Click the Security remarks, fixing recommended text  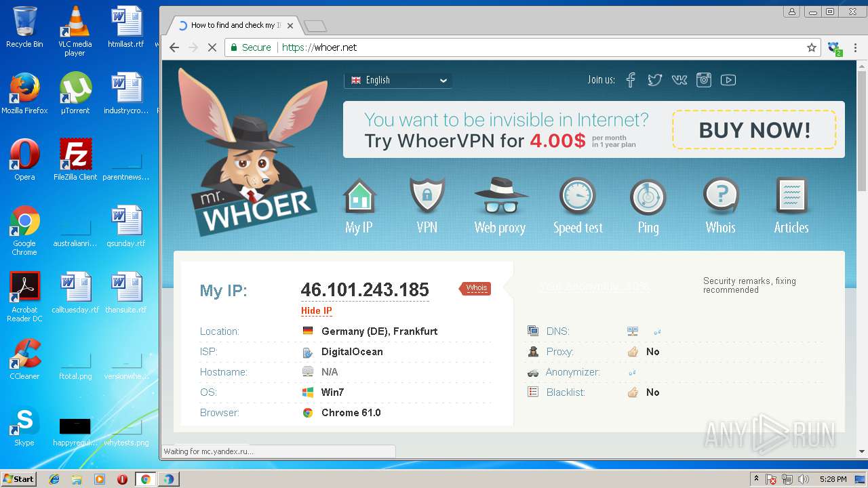[749, 285]
